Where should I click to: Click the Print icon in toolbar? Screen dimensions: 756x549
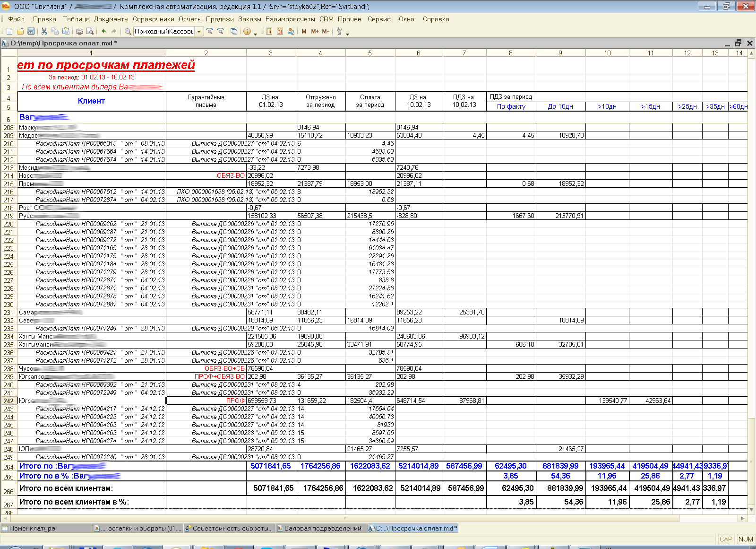pyautogui.click(x=79, y=31)
